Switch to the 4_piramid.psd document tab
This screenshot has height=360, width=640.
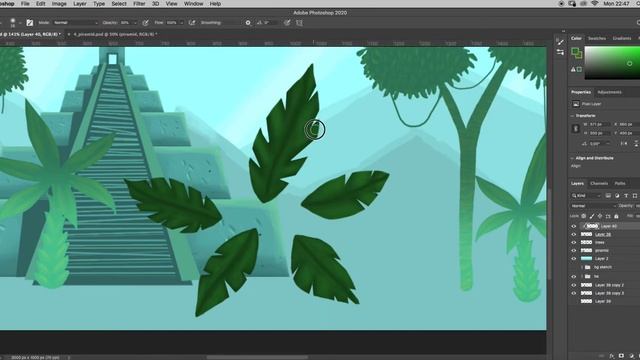(x=114, y=34)
